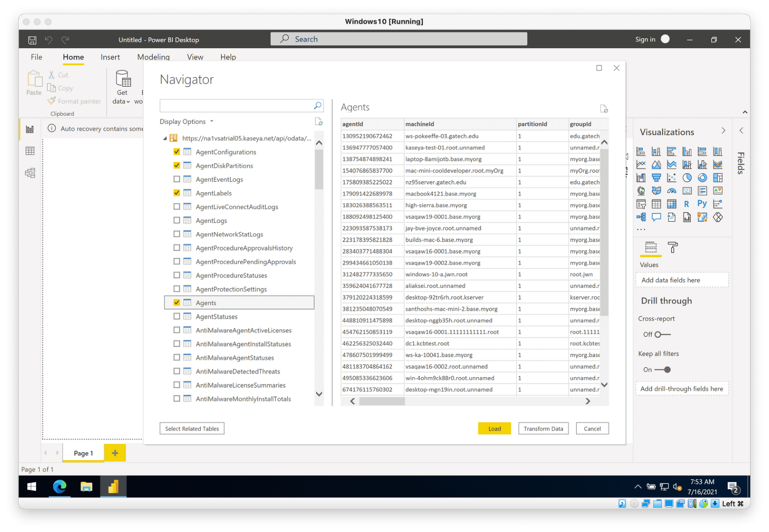Choose the filled map visualization
The image size is (769, 532).
[x=656, y=191]
